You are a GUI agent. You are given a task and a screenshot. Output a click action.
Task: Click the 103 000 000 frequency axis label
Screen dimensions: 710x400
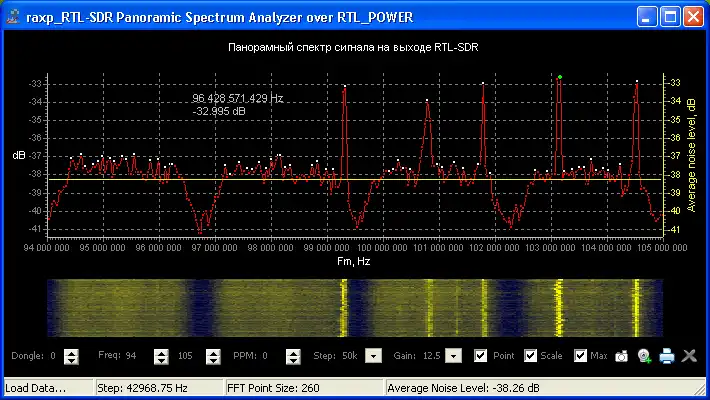(x=550, y=248)
